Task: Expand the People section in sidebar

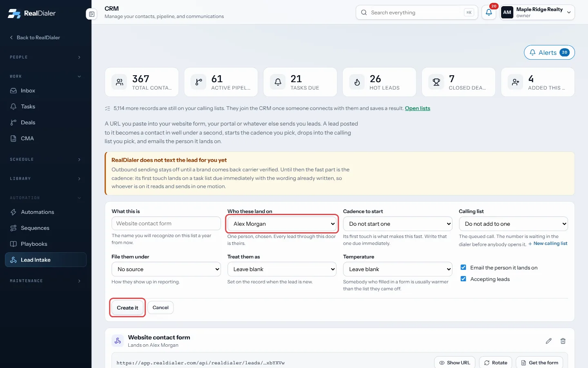Action: [46, 57]
